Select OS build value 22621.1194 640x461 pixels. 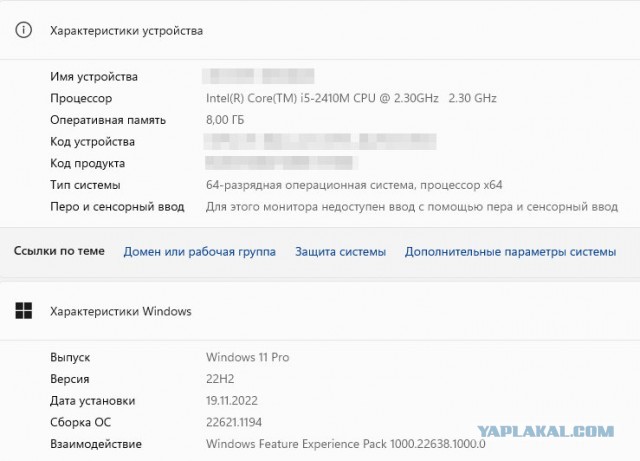pos(234,422)
